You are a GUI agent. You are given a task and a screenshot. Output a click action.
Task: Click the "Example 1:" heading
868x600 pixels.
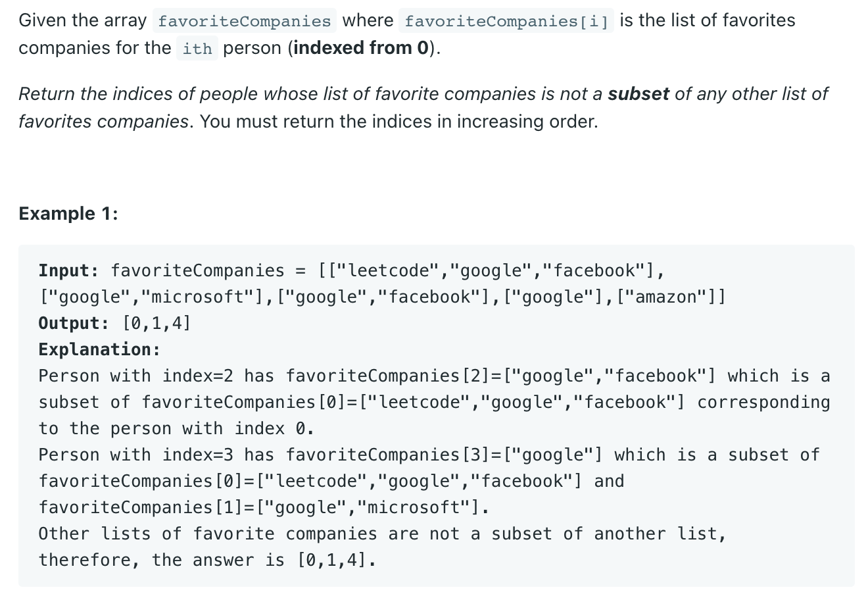[68, 214]
